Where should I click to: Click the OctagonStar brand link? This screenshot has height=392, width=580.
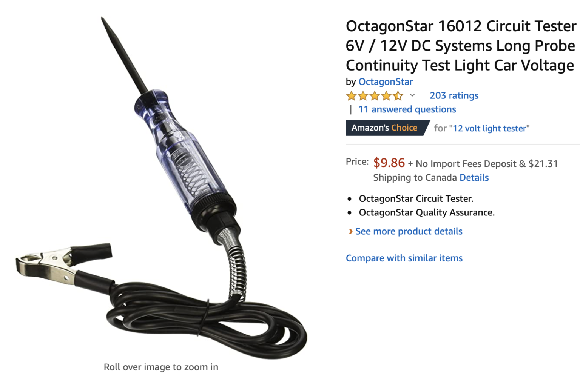[386, 82]
